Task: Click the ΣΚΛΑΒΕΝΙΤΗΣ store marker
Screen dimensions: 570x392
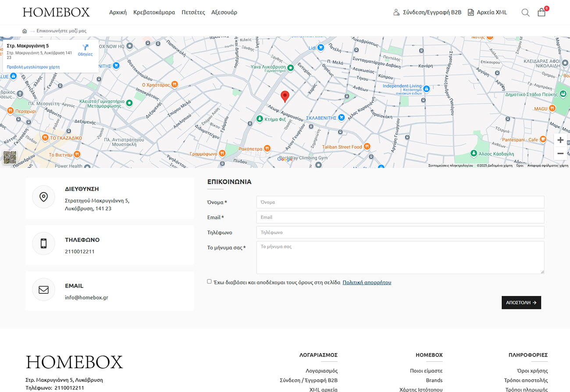Action: (x=341, y=118)
